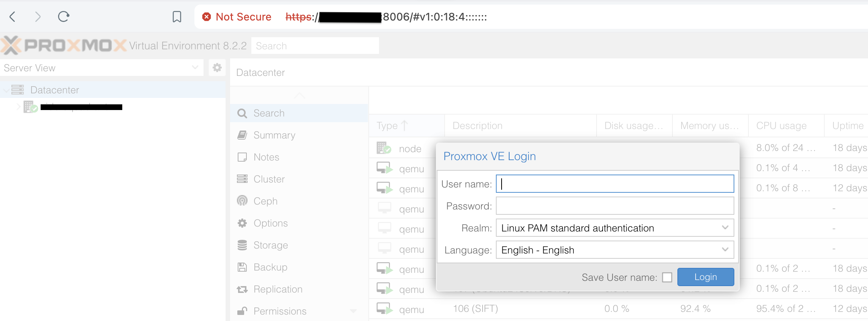The height and width of the screenshot is (321, 868).
Task: Open the Language dropdown
Action: 725,250
